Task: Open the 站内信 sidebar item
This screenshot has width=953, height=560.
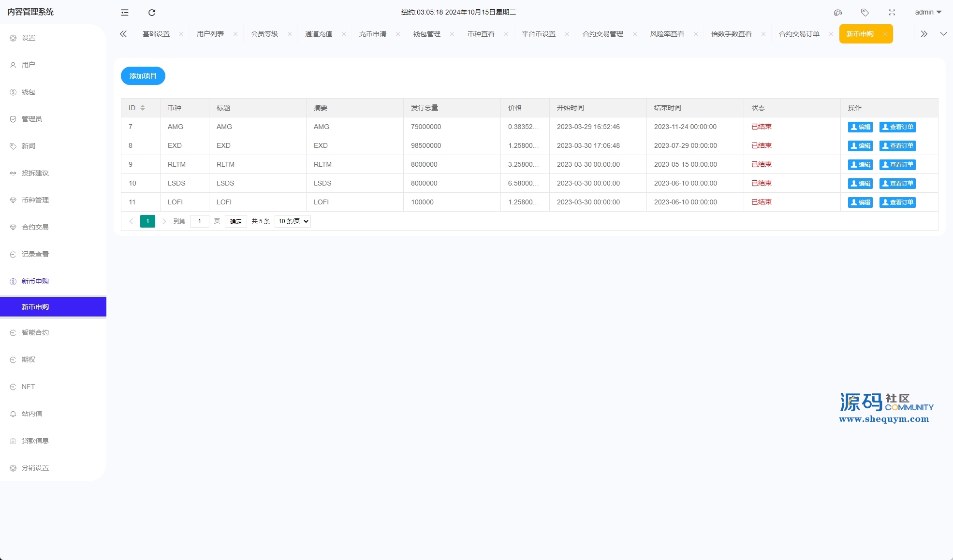Action: [x=32, y=414]
